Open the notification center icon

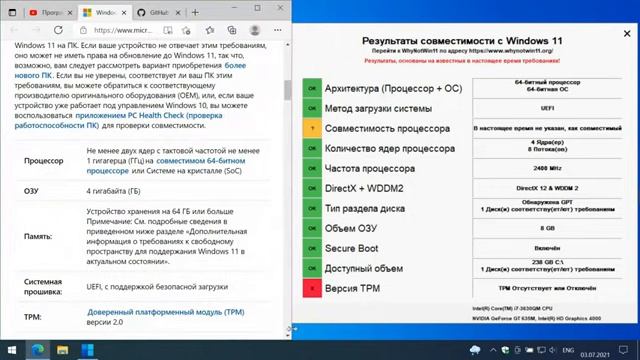pyautogui.click(x=623, y=350)
